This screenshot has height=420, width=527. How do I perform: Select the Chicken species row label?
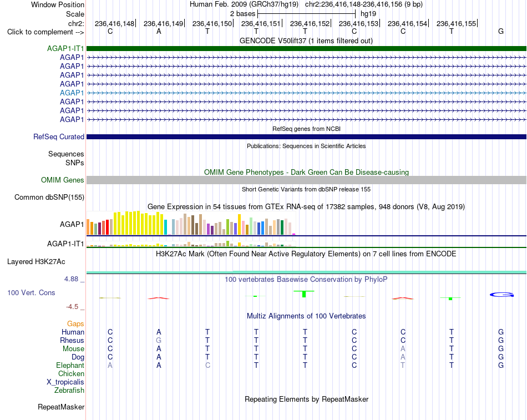(x=71, y=374)
